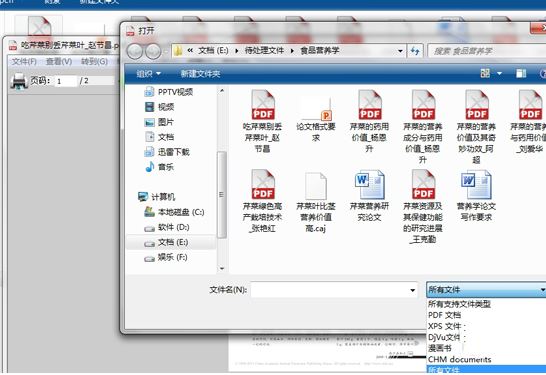
Task: Choose CHM documents from file type list
Action: (459, 359)
